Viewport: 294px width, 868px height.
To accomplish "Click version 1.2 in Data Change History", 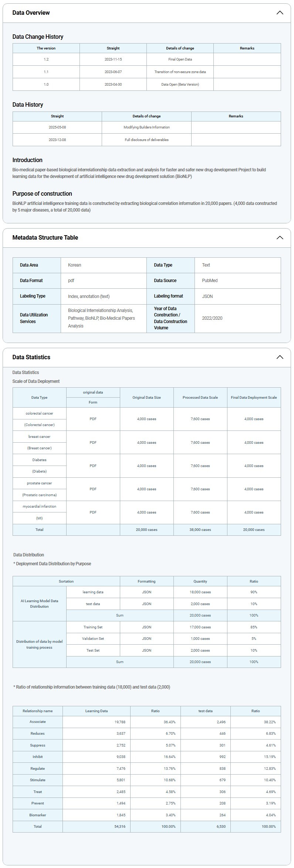I will tap(46, 59).
